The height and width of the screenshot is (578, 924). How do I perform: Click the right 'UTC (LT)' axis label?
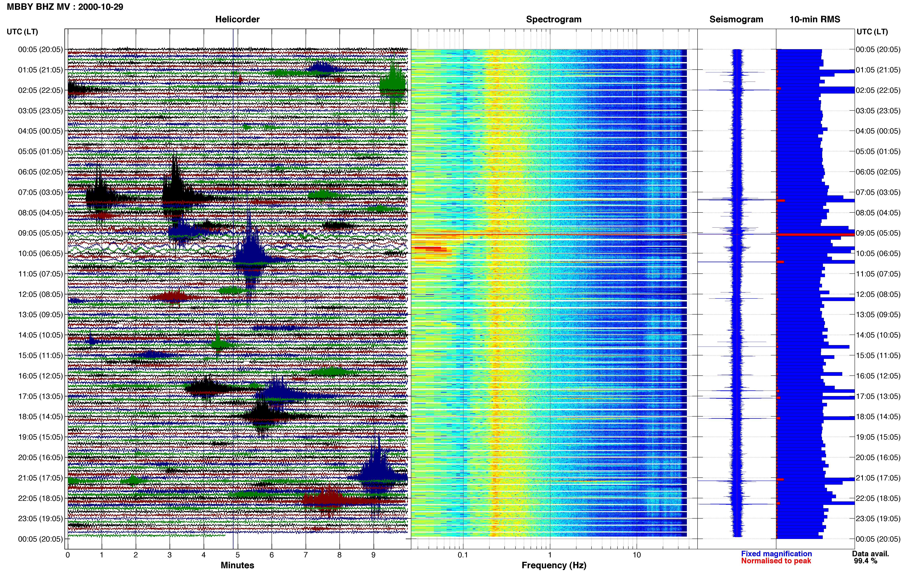[x=872, y=32]
